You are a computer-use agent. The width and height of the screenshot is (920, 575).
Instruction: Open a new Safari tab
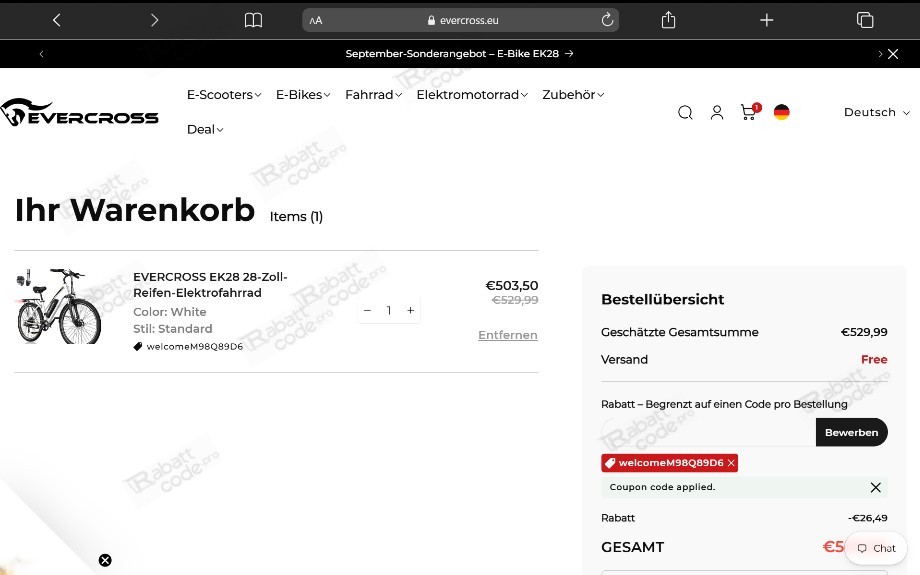coord(766,20)
